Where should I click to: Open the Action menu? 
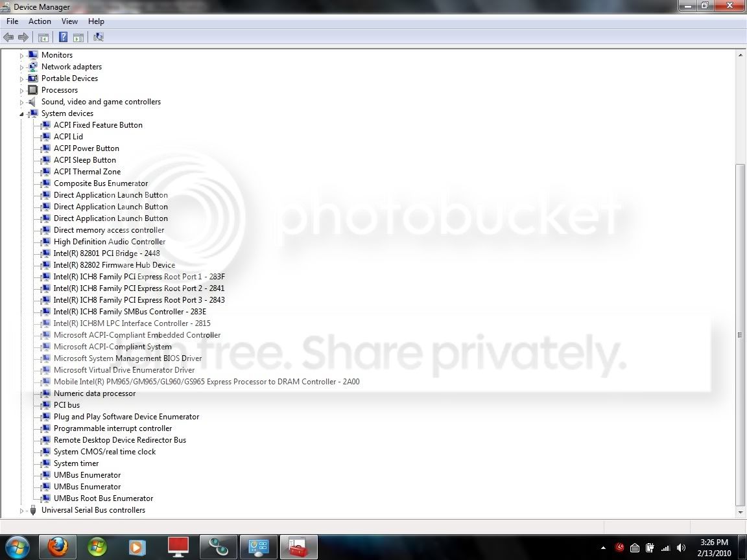coord(40,21)
